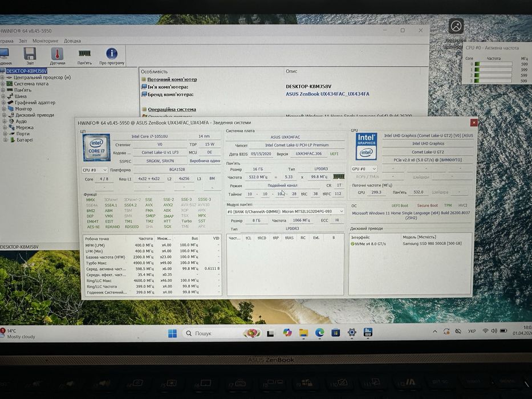Open File Explorer from the taskbar
The image size is (532, 399).
tap(303, 333)
